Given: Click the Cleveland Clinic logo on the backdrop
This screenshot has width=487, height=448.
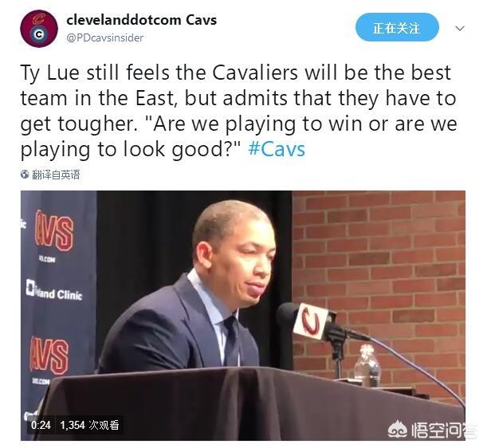Looking at the screenshot, I should 54,291.
